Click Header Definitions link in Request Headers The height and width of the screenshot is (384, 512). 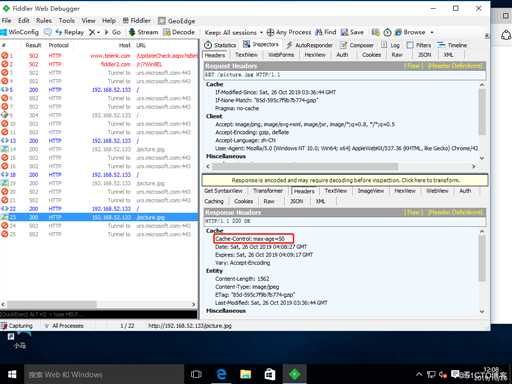[x=455, y=66]
